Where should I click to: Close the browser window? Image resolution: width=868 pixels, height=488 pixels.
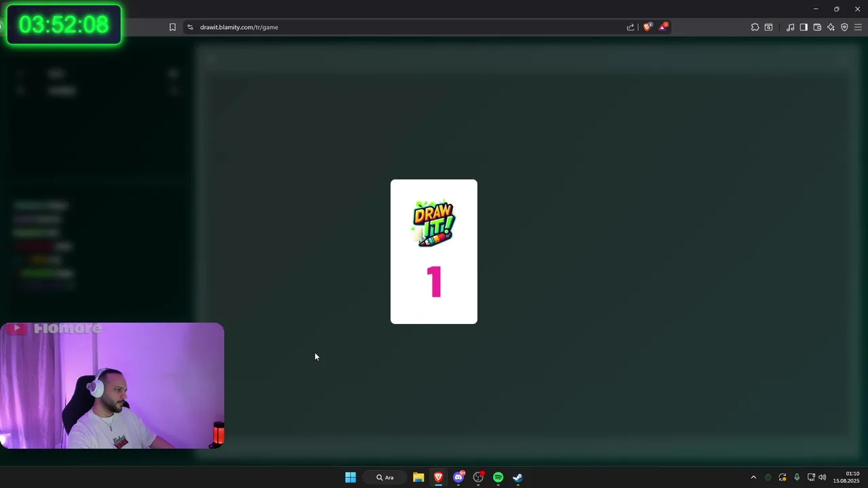(x=857, y=9)
